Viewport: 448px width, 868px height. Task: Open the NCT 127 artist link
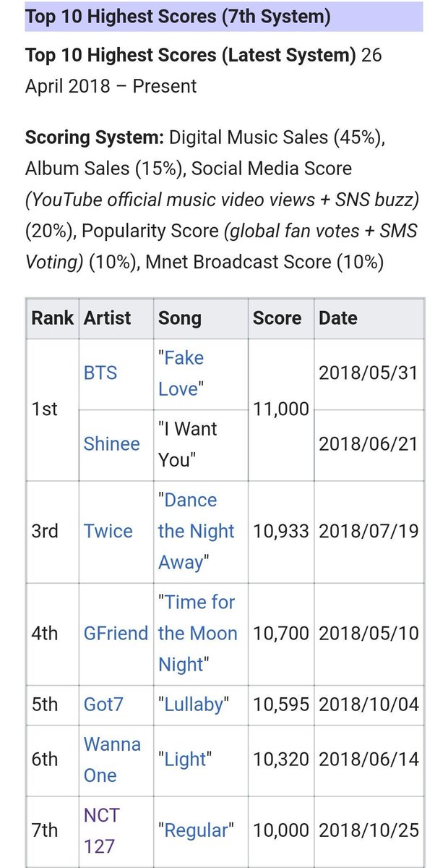(102, 830)
